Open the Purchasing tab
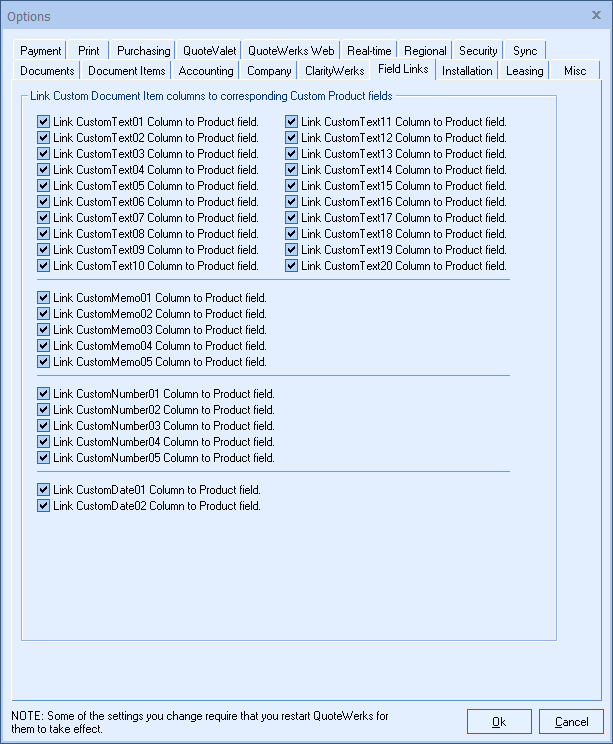613x744 pixels. point(143,51)
